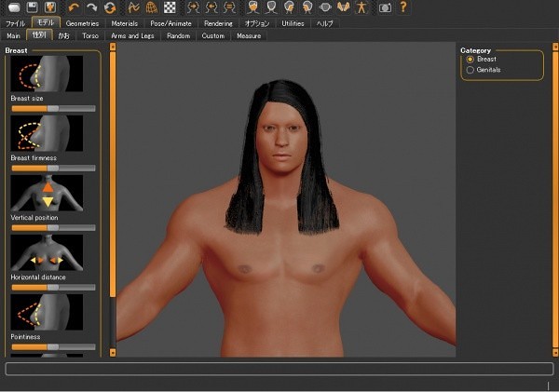Toggle the Wireframe view icon

[151, 7]
